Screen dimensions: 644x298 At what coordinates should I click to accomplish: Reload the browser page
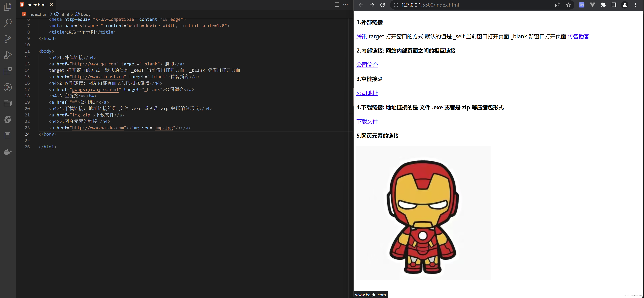coord(383,5)
